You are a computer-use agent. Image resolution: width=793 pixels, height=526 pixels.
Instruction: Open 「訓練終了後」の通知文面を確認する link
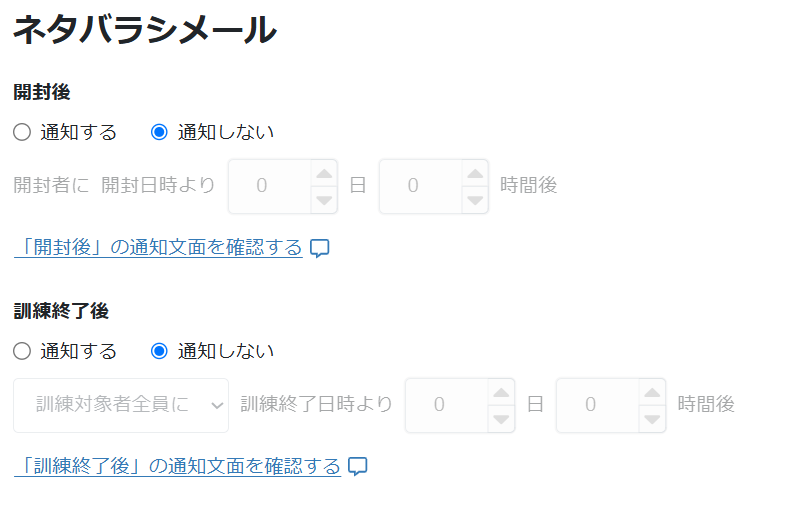[x=178, y=466]
